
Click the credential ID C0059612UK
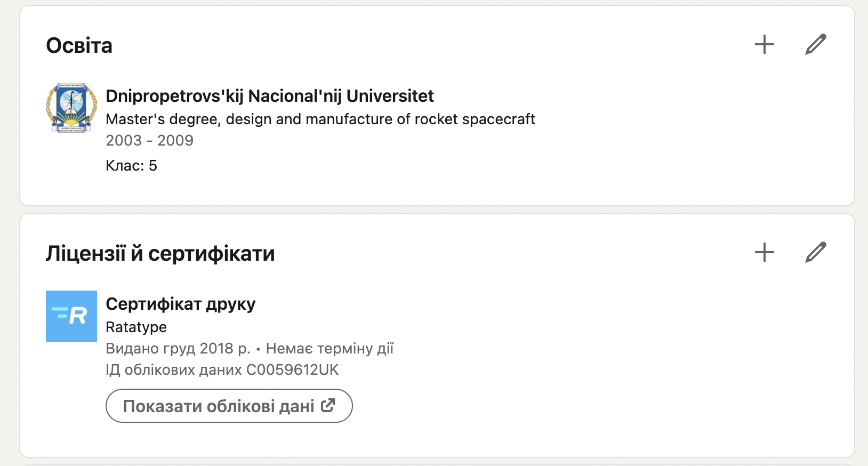click(x=292, y=370)
